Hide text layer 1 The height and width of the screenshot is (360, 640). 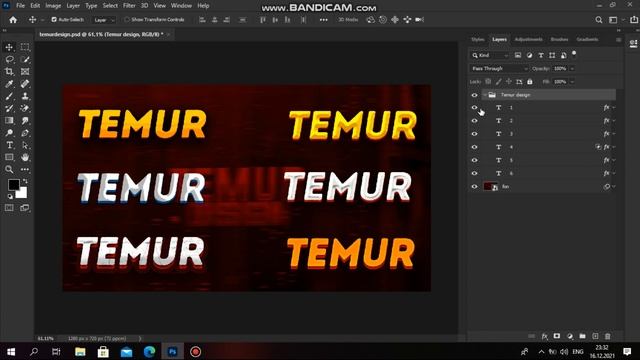point(474,108)
